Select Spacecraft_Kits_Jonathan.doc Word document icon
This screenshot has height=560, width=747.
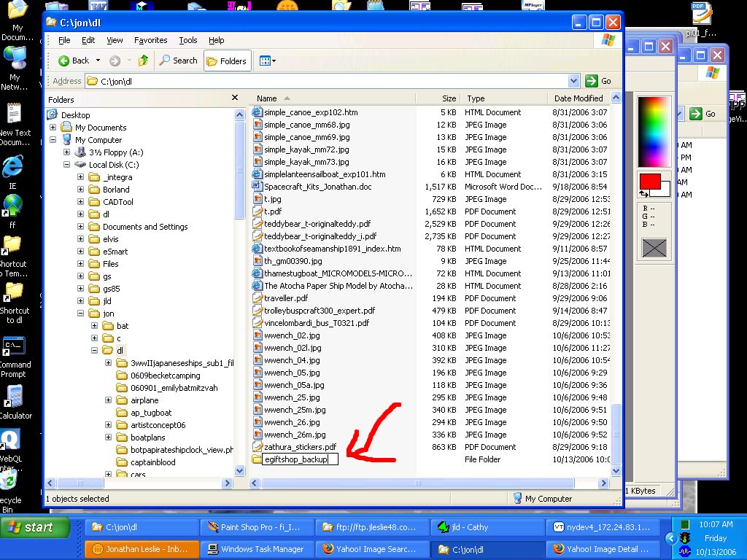[257, 187]
